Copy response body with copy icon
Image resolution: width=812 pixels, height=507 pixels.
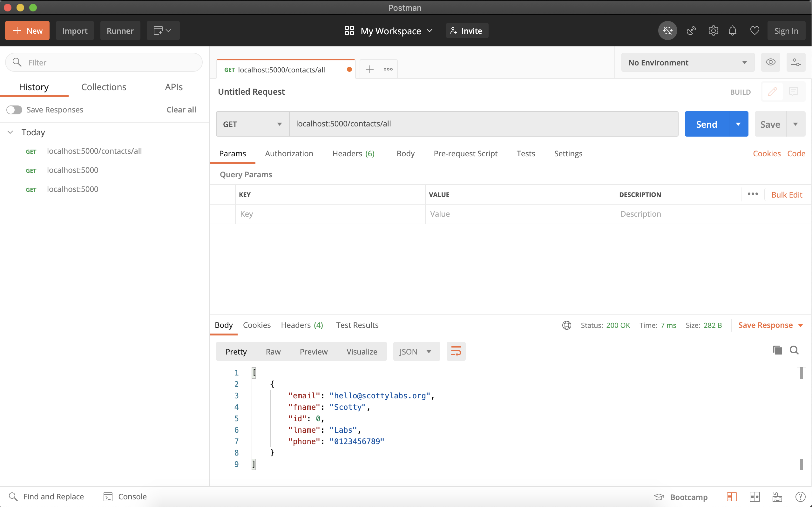(x=777, y=350)
